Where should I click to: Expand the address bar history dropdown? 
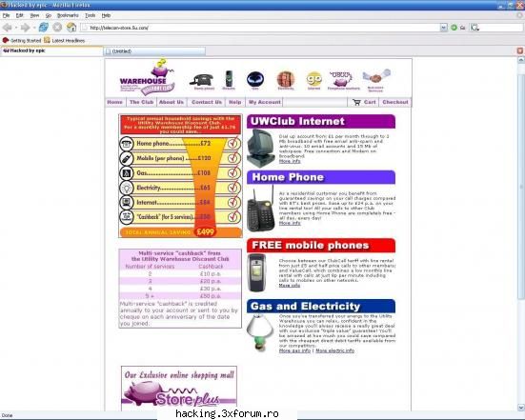click(x=444, y=28)
